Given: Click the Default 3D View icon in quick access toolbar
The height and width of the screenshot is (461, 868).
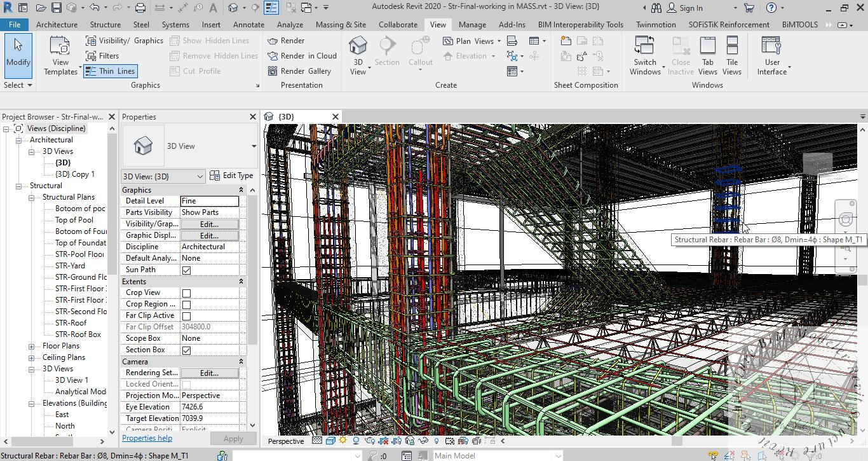Looking at the screenshot, I should (233, 8).
